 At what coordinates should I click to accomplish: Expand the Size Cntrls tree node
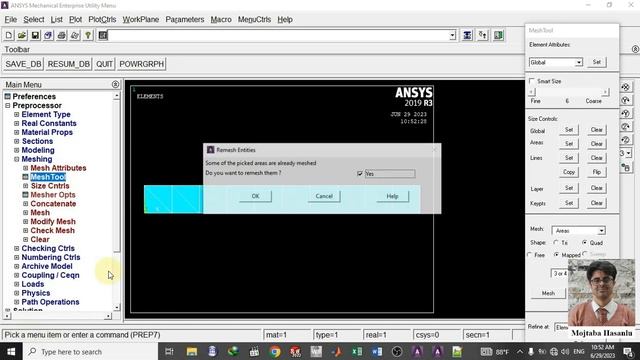coord(26,186)
